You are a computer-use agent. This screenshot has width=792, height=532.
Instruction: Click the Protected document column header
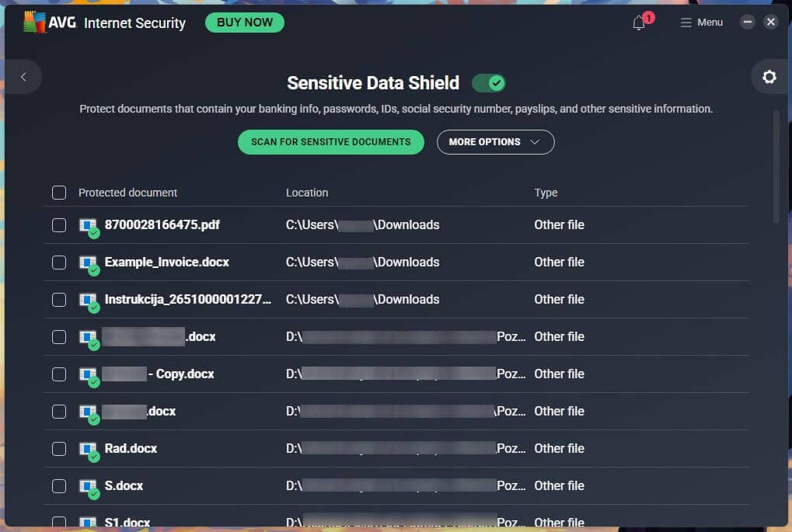coord(127,193)
